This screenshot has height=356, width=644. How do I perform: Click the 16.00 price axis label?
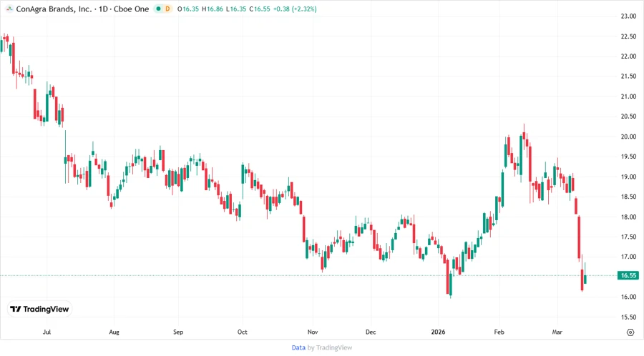pyautogui.click(x=628, y=297)
